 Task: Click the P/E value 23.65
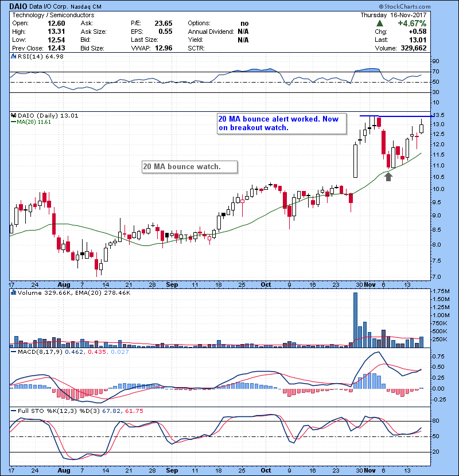coord(164,24)
